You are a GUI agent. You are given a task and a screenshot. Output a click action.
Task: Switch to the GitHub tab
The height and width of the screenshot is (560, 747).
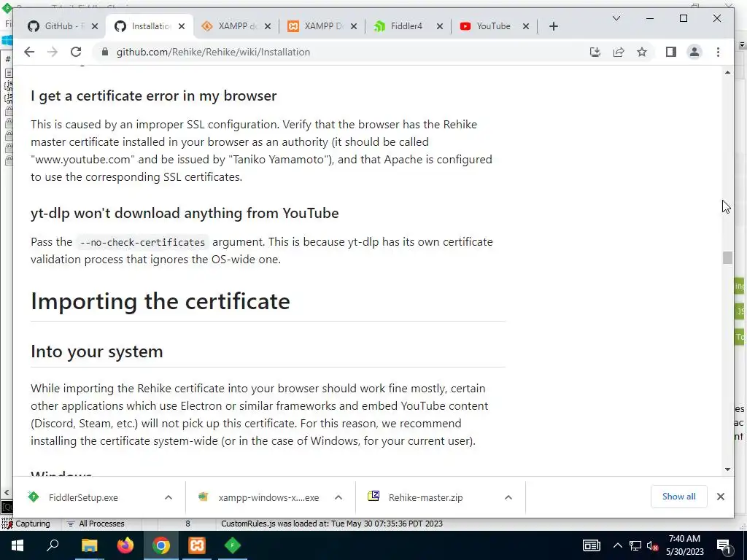point(57,26)
